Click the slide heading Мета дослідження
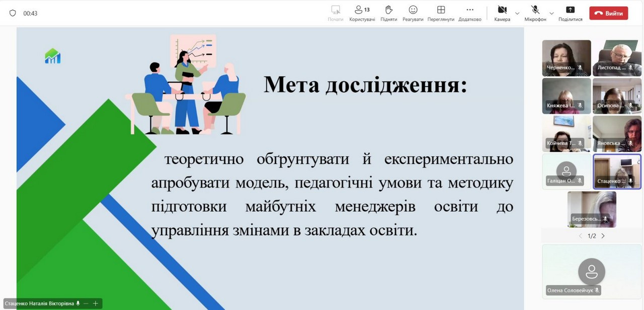644x310 pixels. [365, 84]
